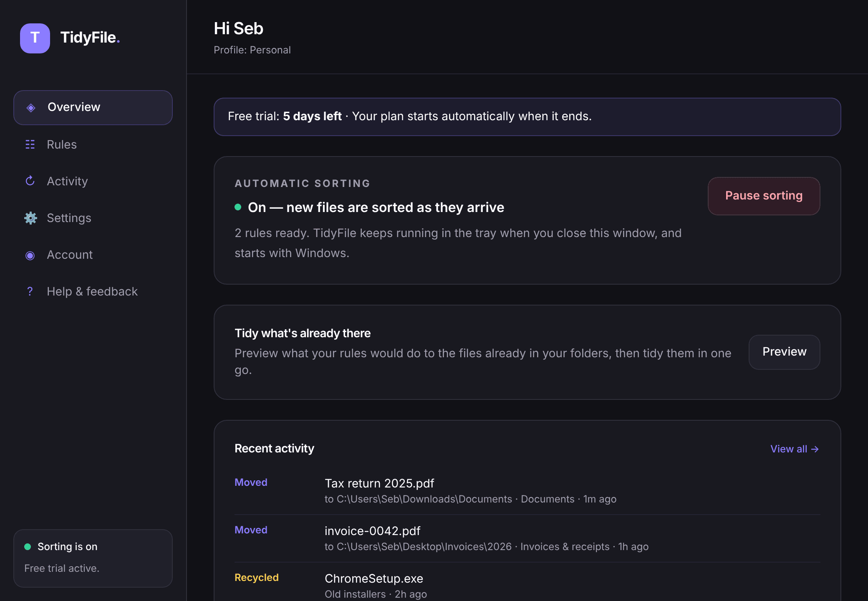Image resolution: width=868 pixels, height=601 pixels.
Task: Preview tidying existing files
Action: (x=784, y=352)
